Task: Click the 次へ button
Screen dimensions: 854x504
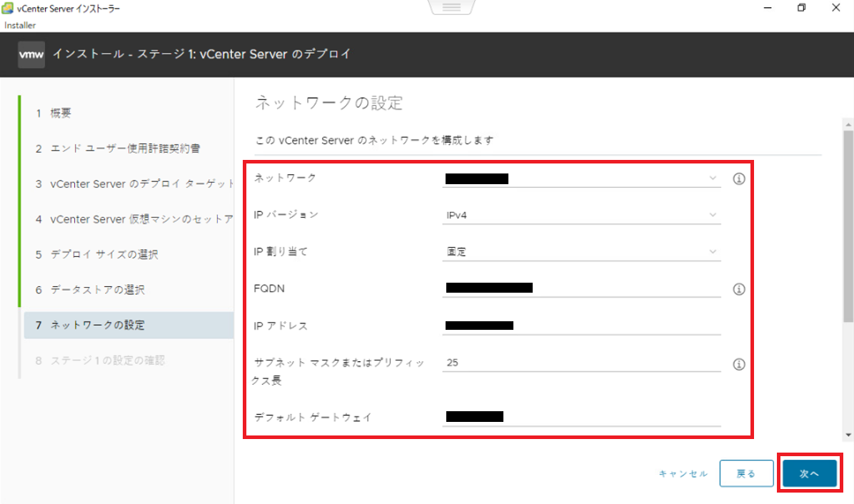Action: pos(809,473)
